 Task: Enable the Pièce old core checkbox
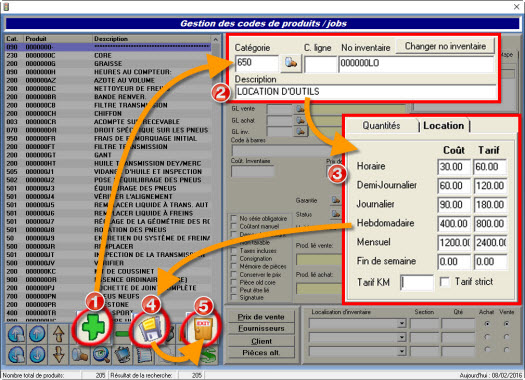pos(234,282)
